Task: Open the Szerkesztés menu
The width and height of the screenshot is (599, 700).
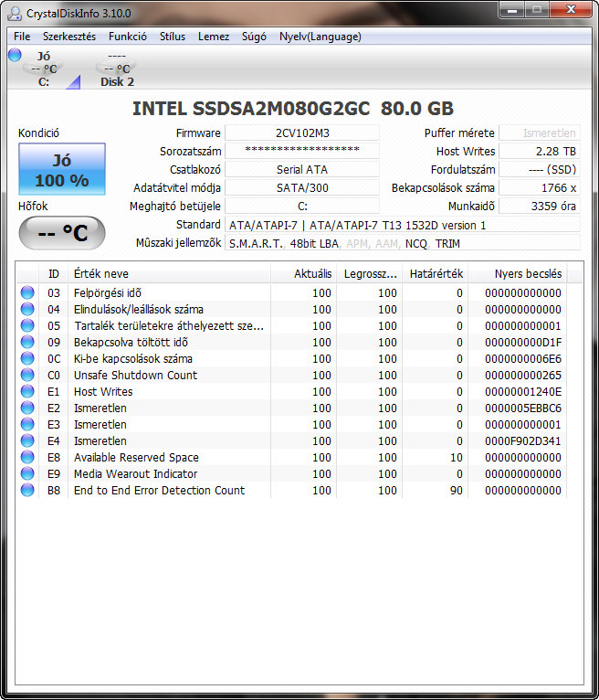Action: pos(69,37)
